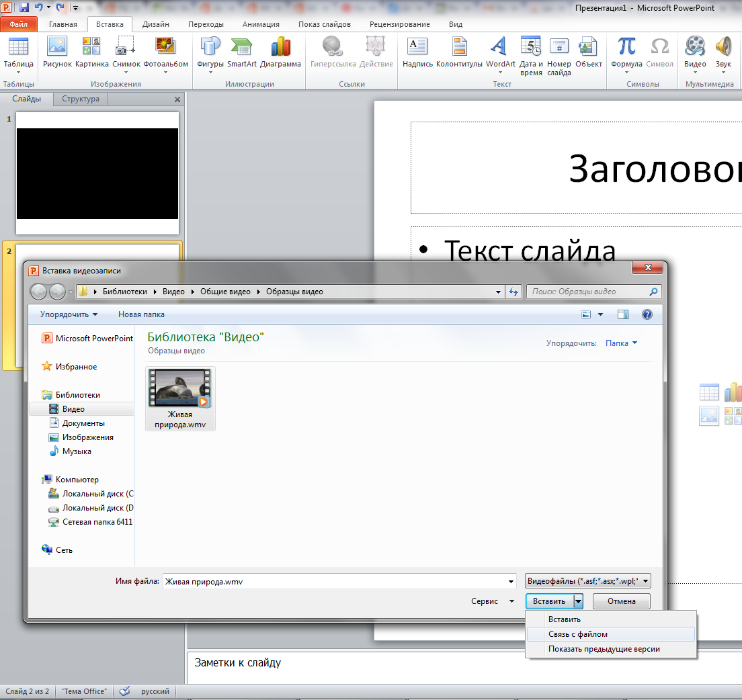Choose Показать предыдущие версии menu entry
This screenshot has height=700, width=742.
tap(610, 649)
